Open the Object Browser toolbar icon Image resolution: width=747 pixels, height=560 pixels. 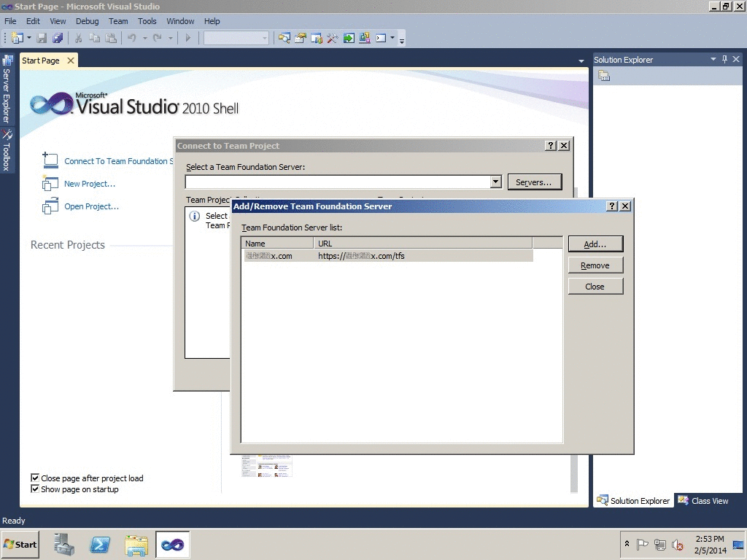click(x=317, y=38)
